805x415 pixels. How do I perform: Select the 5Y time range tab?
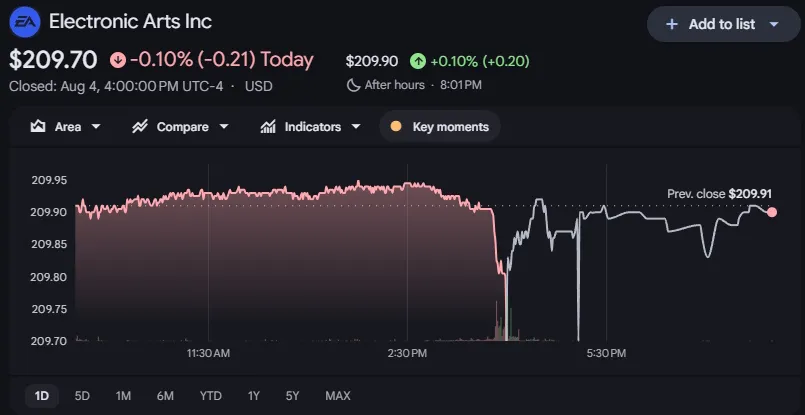(292, 396)
